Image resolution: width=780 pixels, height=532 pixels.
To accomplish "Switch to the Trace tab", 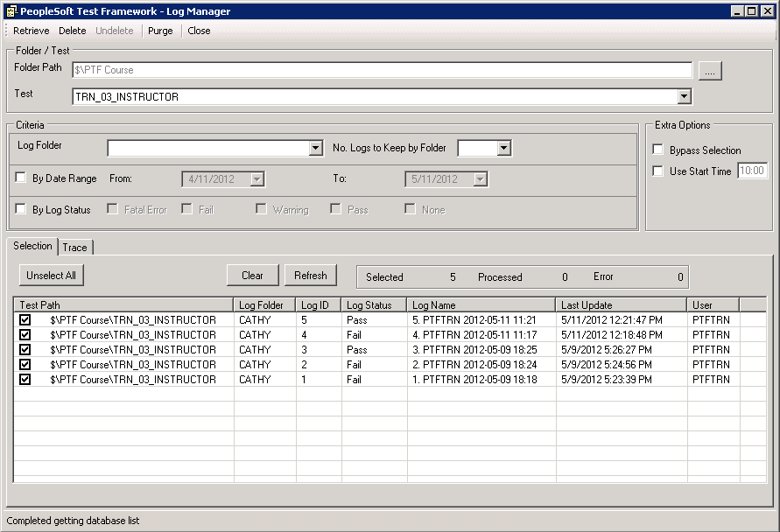I will 75,247.
